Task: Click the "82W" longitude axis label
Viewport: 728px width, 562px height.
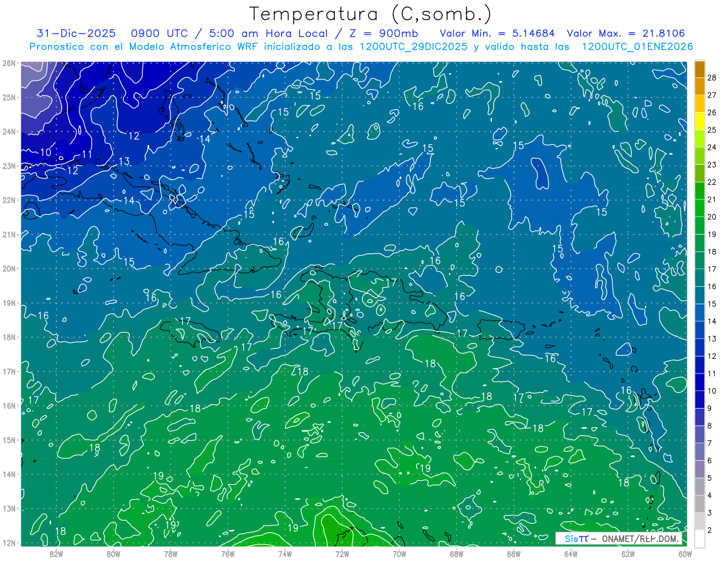Action: [x=56, y=554]
